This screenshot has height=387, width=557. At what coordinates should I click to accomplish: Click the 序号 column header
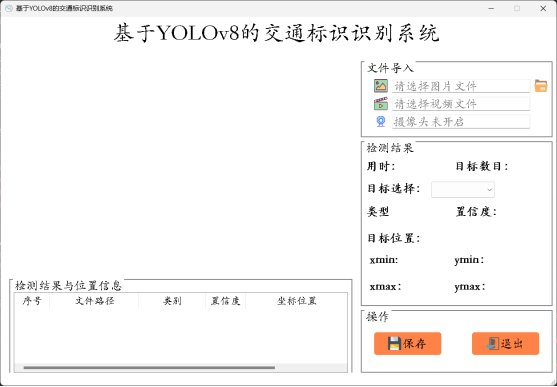coord(32,301)
